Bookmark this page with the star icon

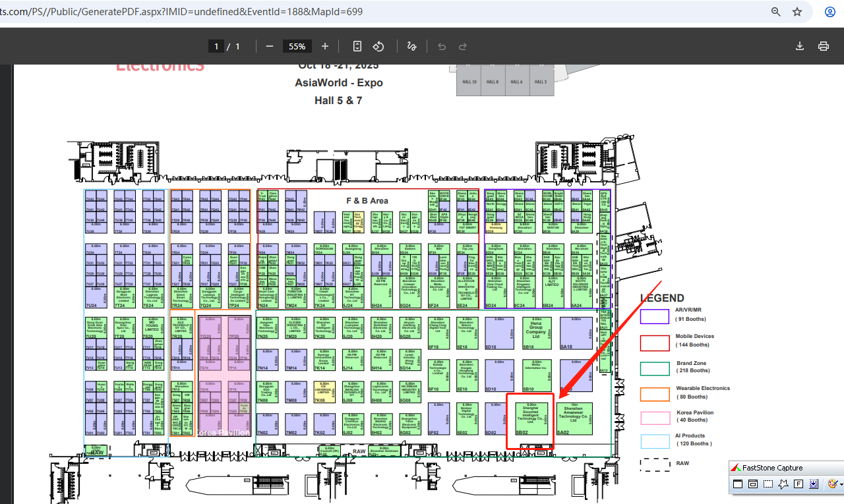(797, 12)
